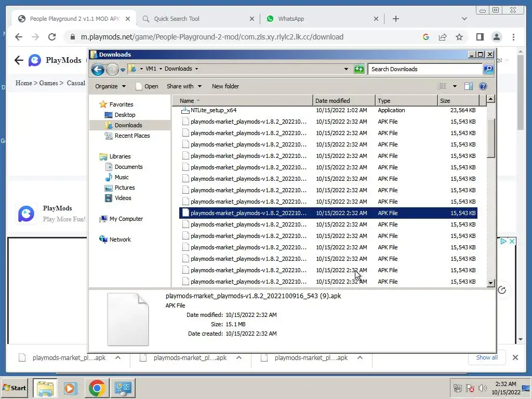Screen dimensions: 532x399
Task: Click the Explorer back navigation arrow
Action: (98, 69)
